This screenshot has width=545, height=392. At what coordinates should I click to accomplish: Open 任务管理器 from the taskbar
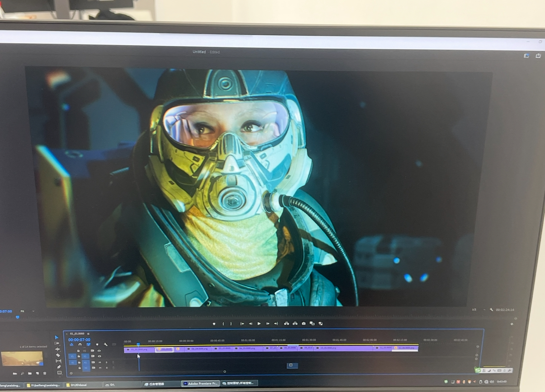[156, 384]
